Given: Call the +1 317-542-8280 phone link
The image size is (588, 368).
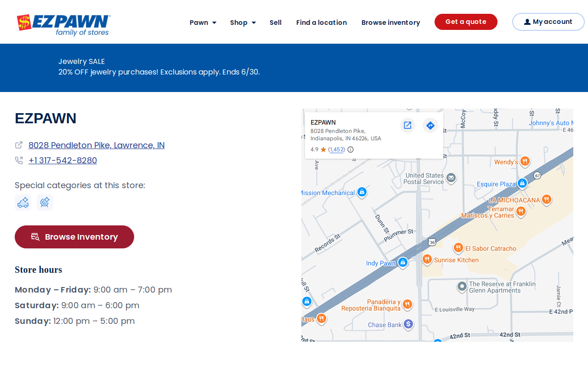Looking at the screenshot, I should tap(62, 161).
